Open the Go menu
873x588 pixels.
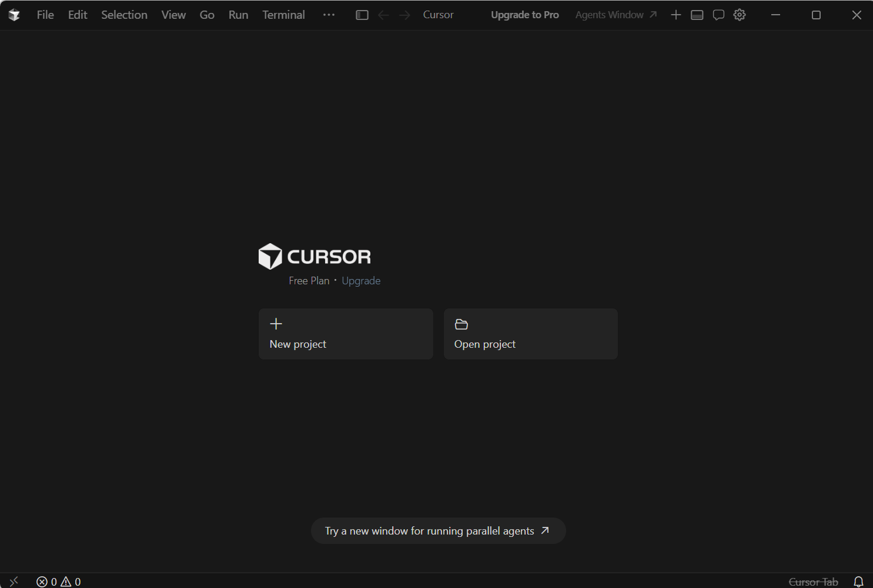tap(207, 15)
